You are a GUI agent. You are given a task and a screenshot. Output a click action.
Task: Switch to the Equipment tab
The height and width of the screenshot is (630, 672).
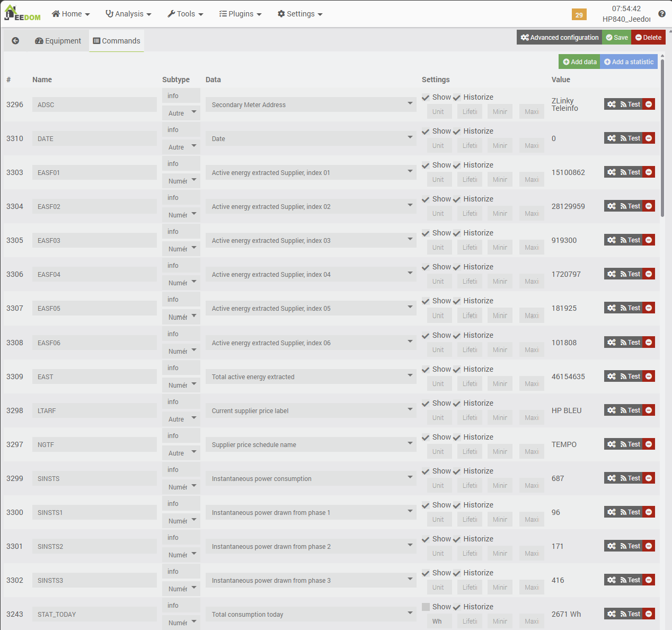pyautogui.click(x=58, y=41)
